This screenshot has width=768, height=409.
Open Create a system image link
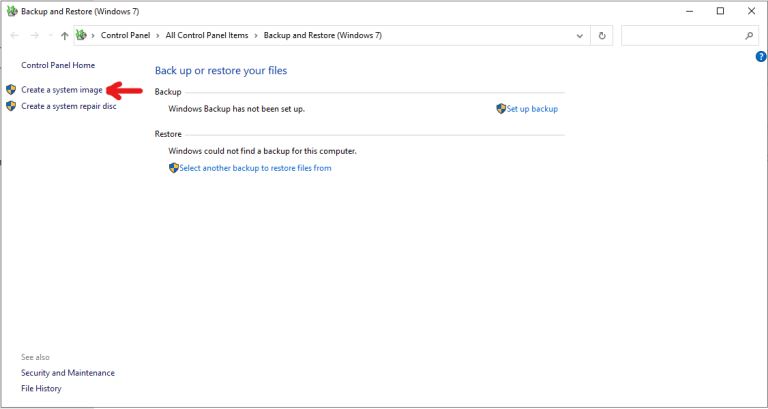point(62,90)
